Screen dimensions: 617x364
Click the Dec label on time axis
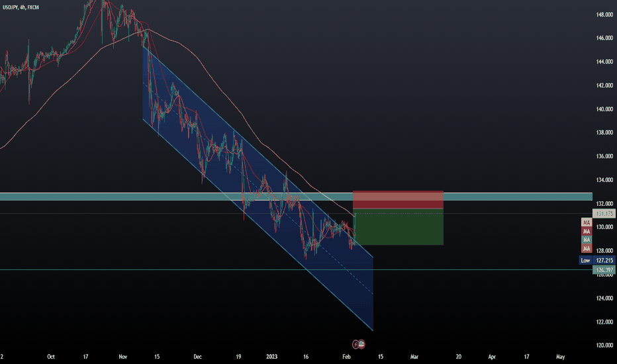pyautogui.click(x=197, y=357)
